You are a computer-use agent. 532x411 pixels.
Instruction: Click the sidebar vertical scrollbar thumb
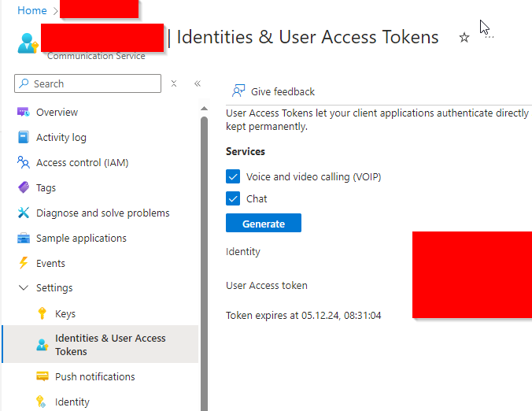click(x=204, y=263)
